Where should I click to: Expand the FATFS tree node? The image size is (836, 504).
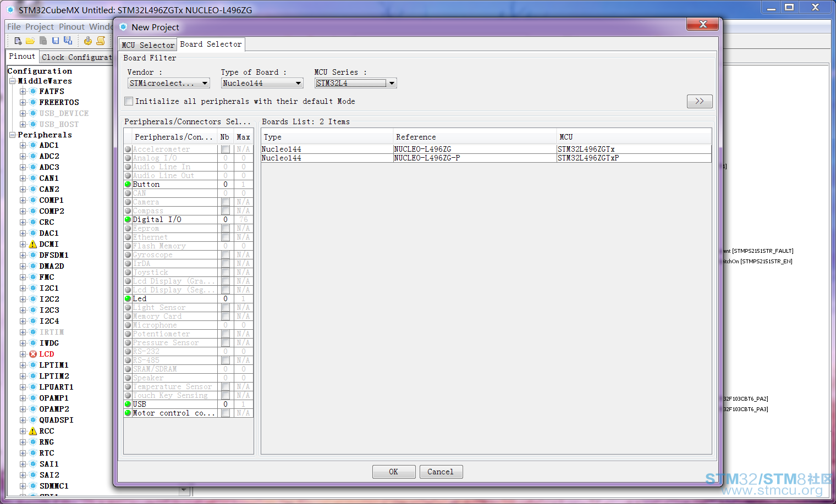pos(23,92)
